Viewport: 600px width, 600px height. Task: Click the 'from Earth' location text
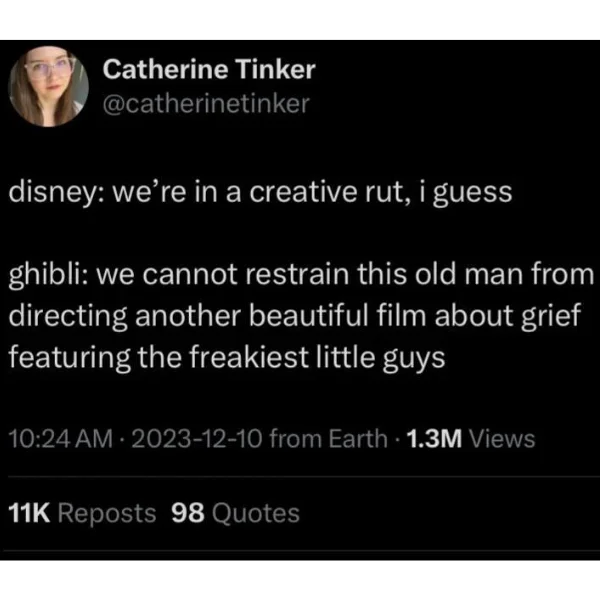pos(329,439)
